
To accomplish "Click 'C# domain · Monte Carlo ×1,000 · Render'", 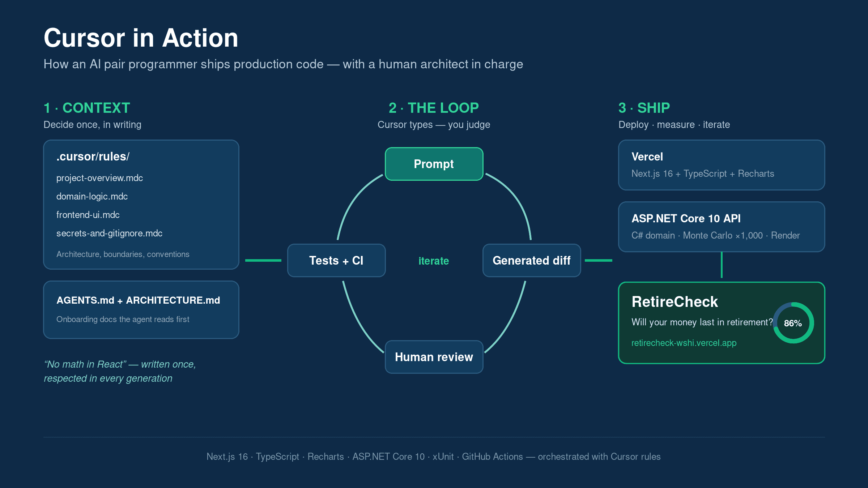I will [715, 235].
